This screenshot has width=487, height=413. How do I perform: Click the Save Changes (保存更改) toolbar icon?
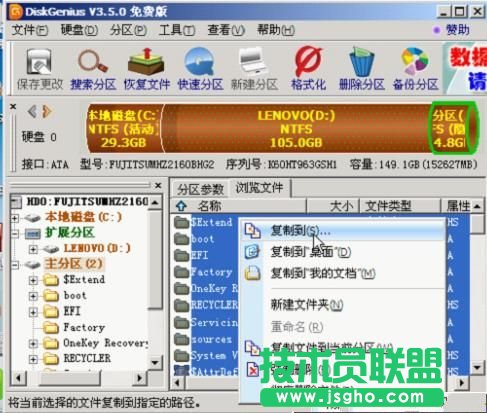coord(40,69)
